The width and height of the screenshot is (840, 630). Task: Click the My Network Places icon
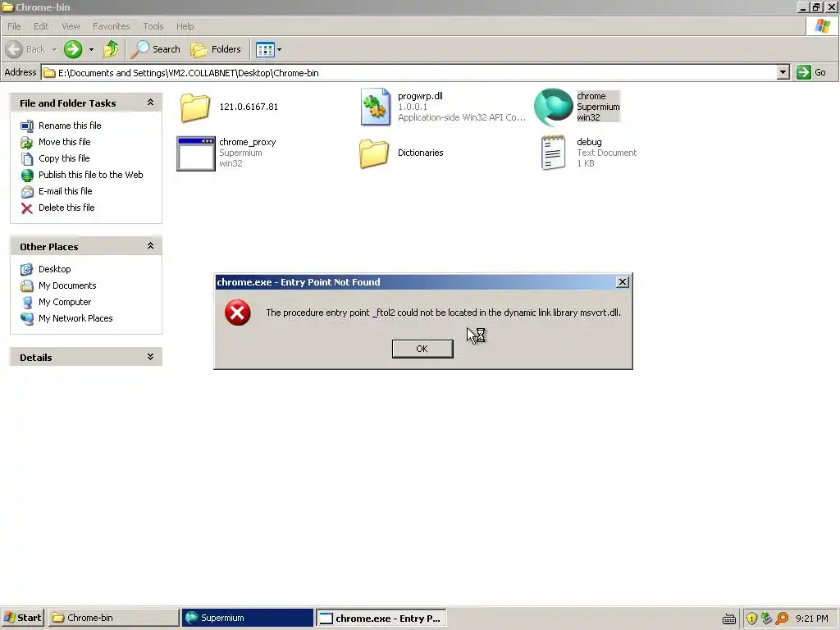click(x=27, y=319)
